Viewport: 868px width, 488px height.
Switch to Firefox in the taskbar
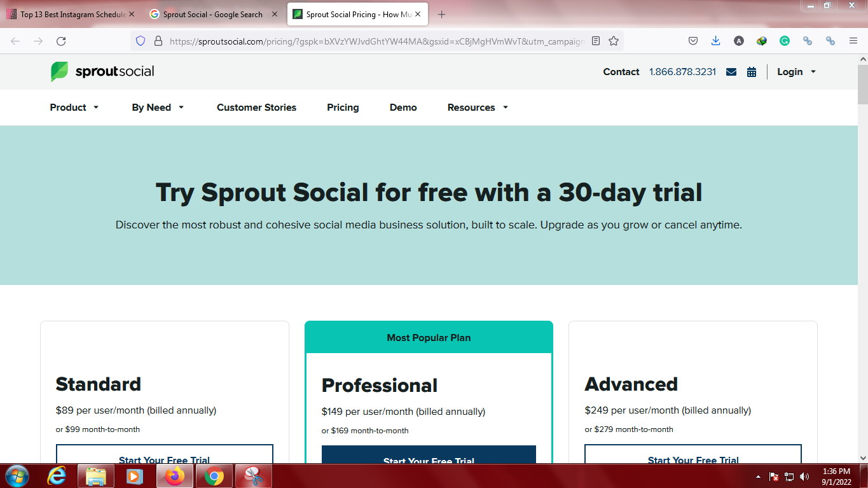(175, 476)
